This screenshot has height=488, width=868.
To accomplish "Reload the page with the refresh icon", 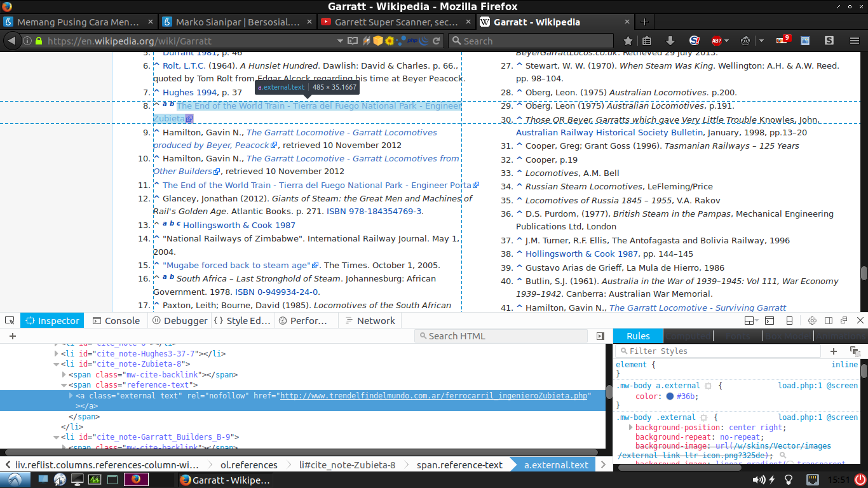I will tap(437, 41).
